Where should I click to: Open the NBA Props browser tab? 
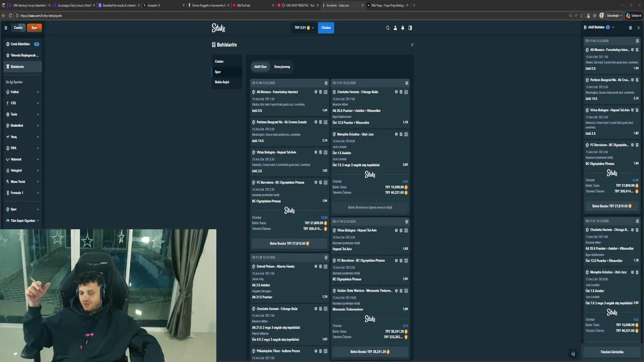387,5
